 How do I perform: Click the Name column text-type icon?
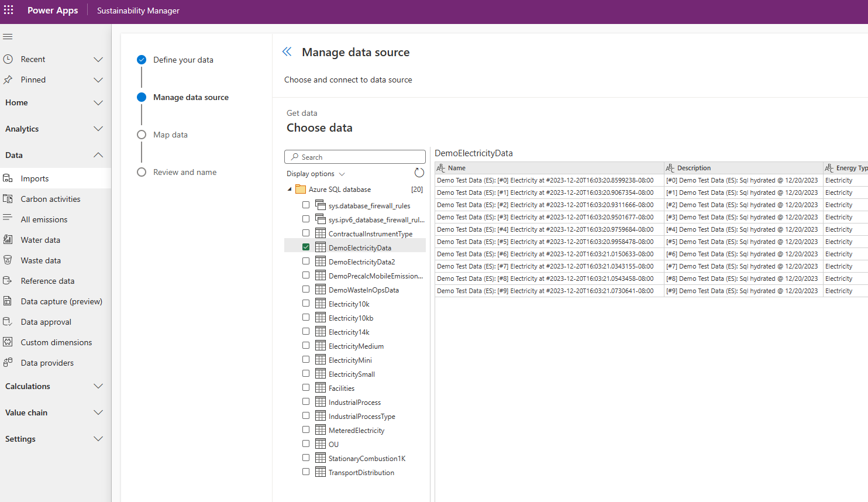[x=441, y=168]
